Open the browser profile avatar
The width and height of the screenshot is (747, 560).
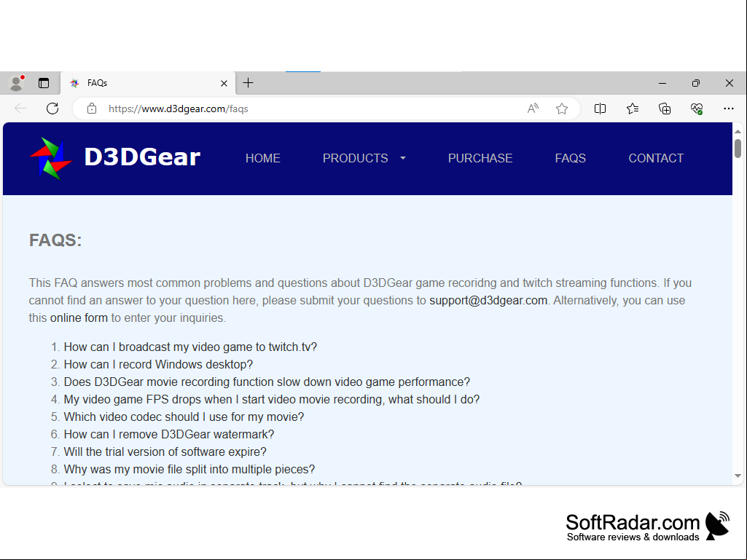tap(16, 83)
